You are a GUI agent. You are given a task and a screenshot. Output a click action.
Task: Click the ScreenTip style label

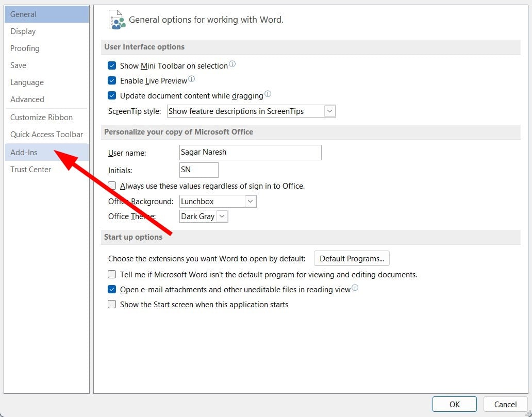click(135, 111)
